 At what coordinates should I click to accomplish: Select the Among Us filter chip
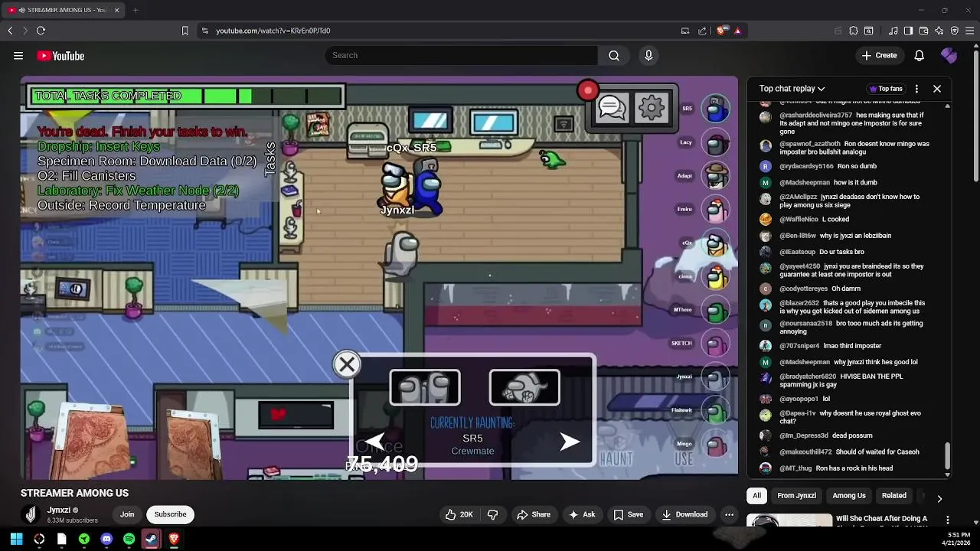(849, 495)
